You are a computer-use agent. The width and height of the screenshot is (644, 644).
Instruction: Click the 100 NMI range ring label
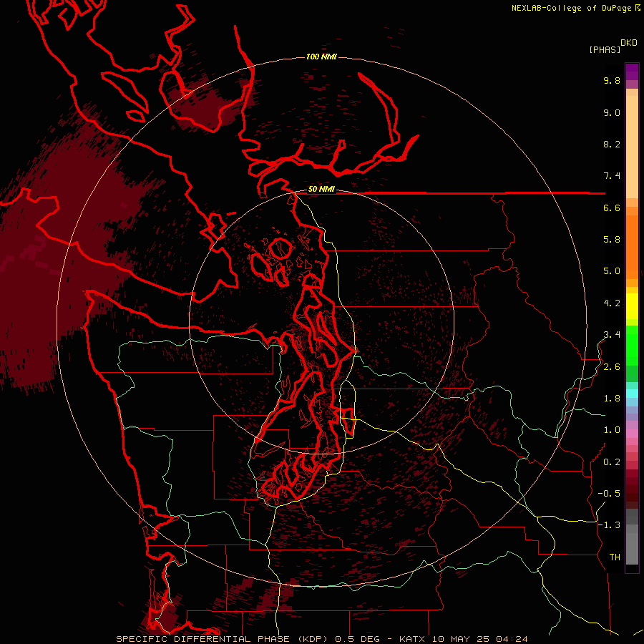tap(321, 57)
